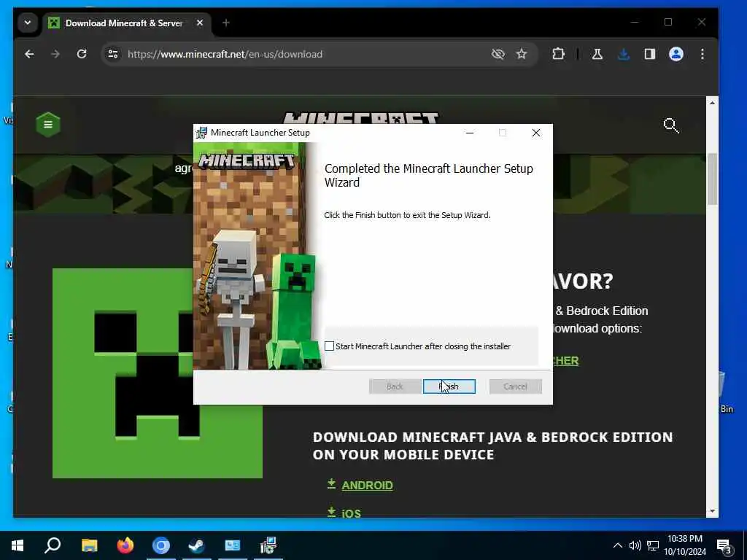Show browser downloads
Screen dimensions: 747x560
click(x=623, y=54)
